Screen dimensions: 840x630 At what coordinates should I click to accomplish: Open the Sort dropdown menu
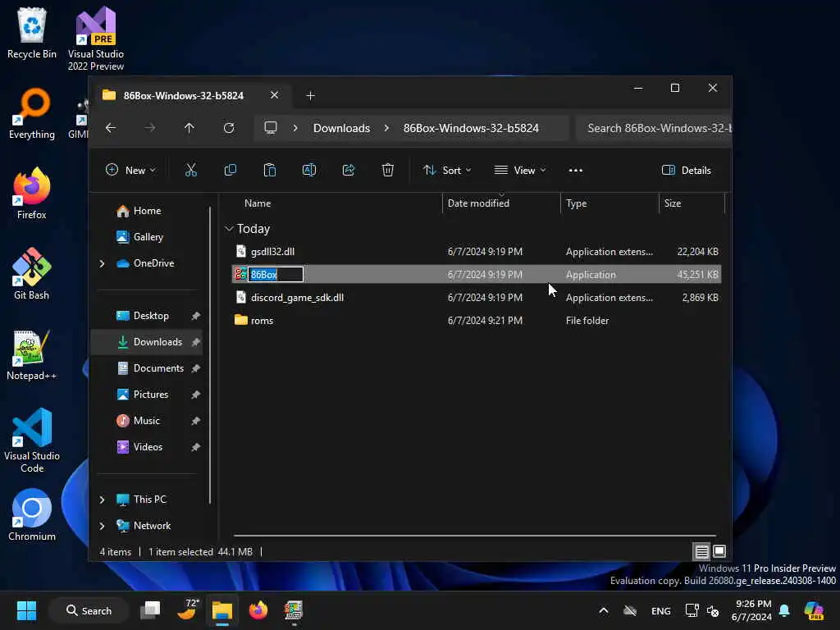pos(447,171)
